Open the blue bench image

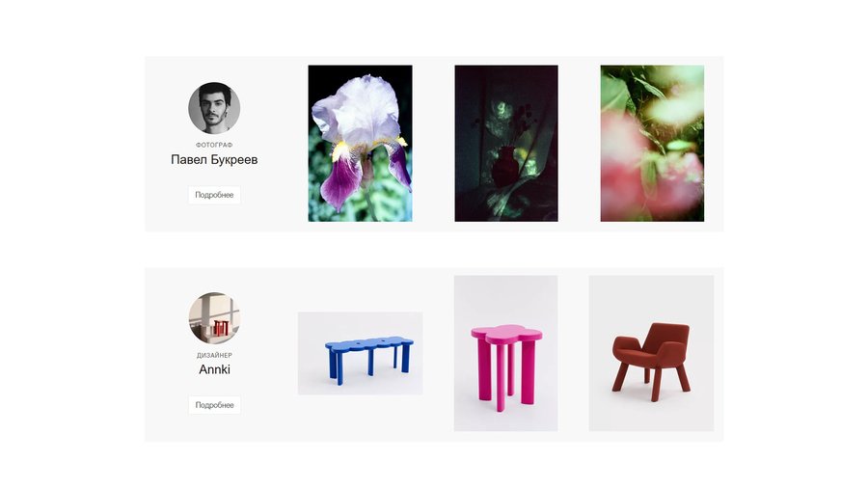tap(361, 353)
